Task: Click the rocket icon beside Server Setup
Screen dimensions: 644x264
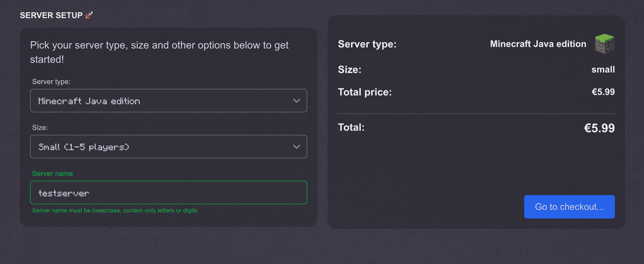Action: (89, 15)
